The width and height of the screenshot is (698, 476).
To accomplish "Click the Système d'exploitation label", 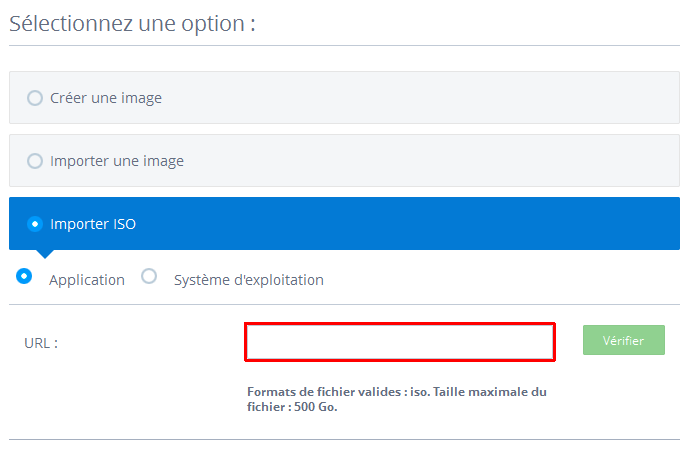I will pos(249,280).
